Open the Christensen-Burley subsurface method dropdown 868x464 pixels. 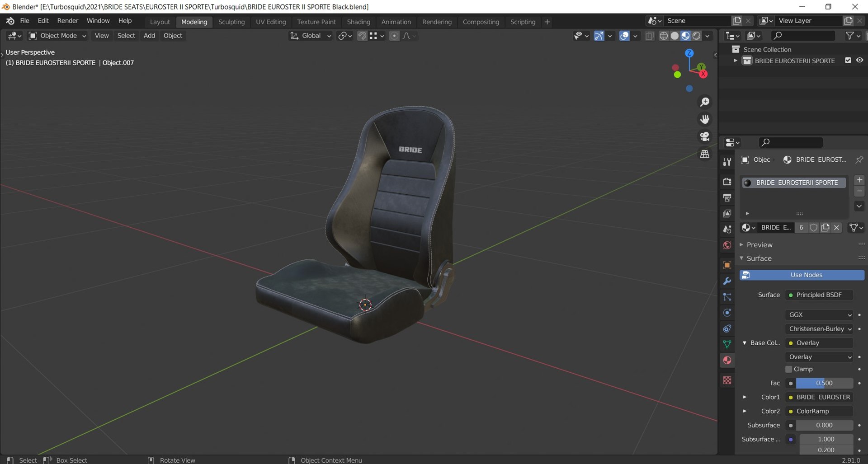point(819,329)
